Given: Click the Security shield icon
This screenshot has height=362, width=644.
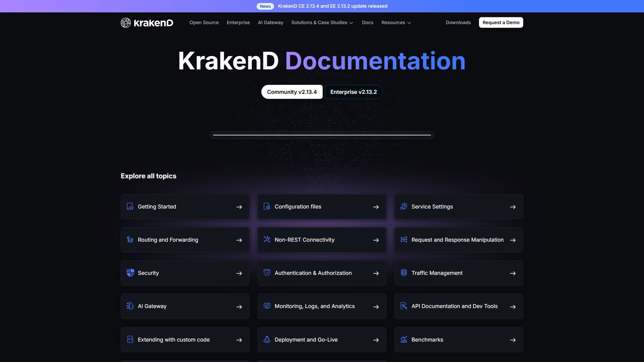Looking at the screenshot, I should click(130, 273).
